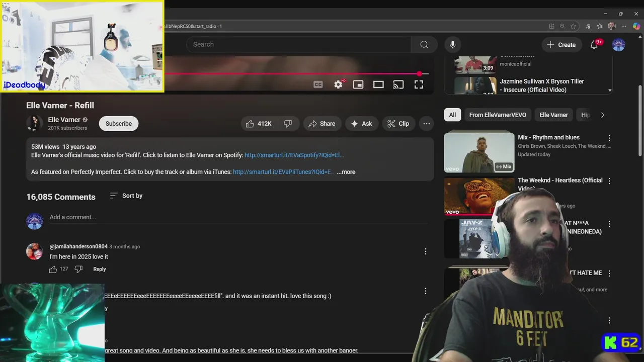Open options for the Rhythm and blues mix

pyautogui.click(x=609, y=138)
